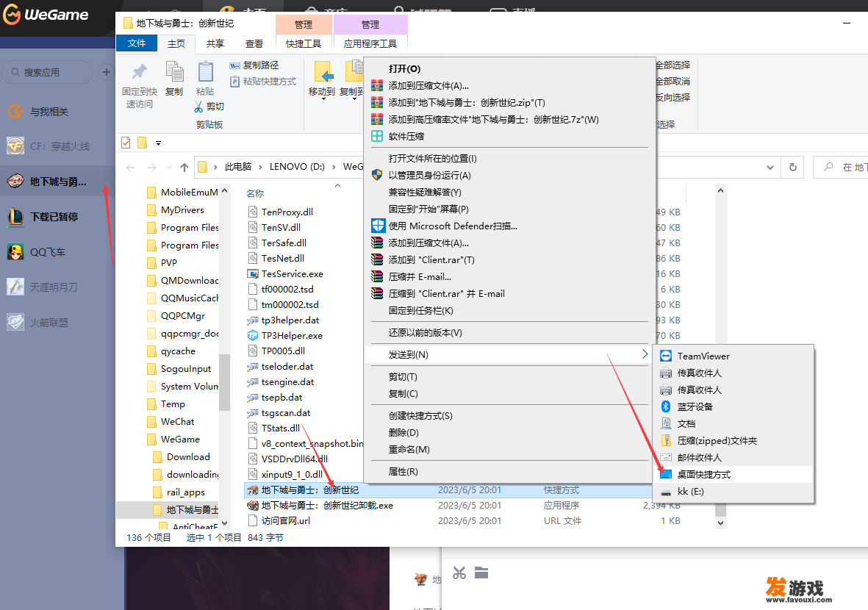Click 使用 Microsoft Defender扫描 in context menu

[509, 226]
